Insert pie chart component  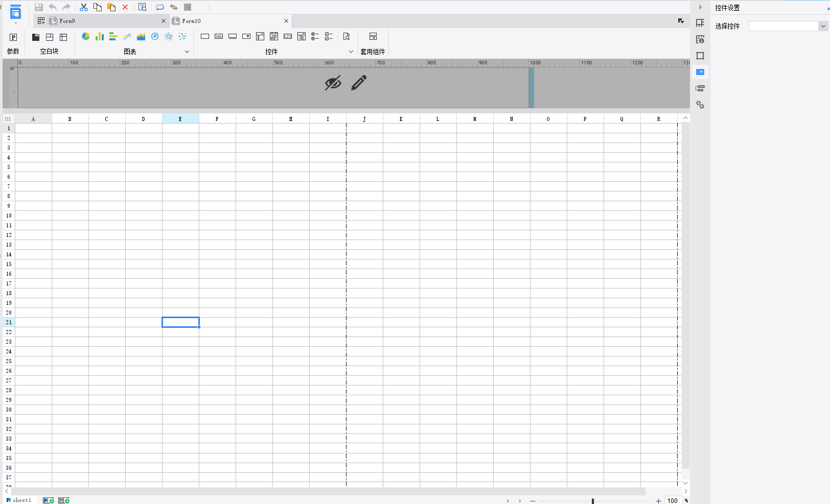pos(86,36)
